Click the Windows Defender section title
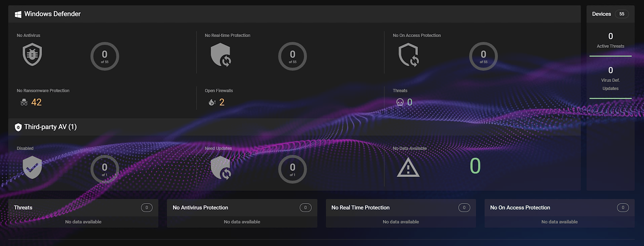The width and height of the screenshot is (644, 246). tap(52, 14)
